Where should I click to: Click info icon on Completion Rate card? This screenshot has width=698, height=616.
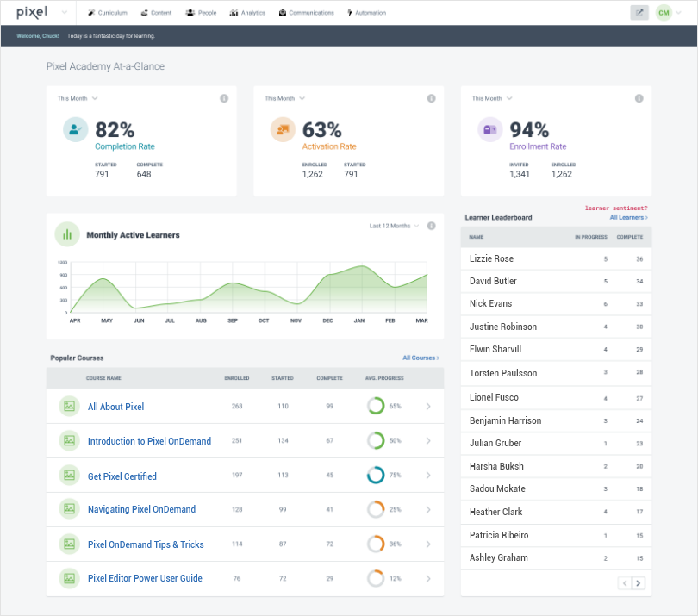pos(224,98)
